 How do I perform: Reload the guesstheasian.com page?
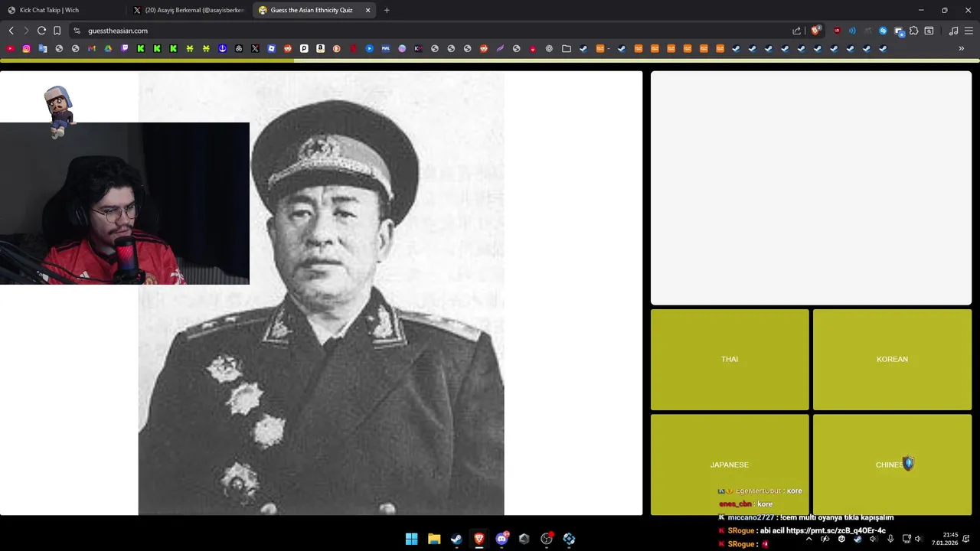(x=41, y=31)
